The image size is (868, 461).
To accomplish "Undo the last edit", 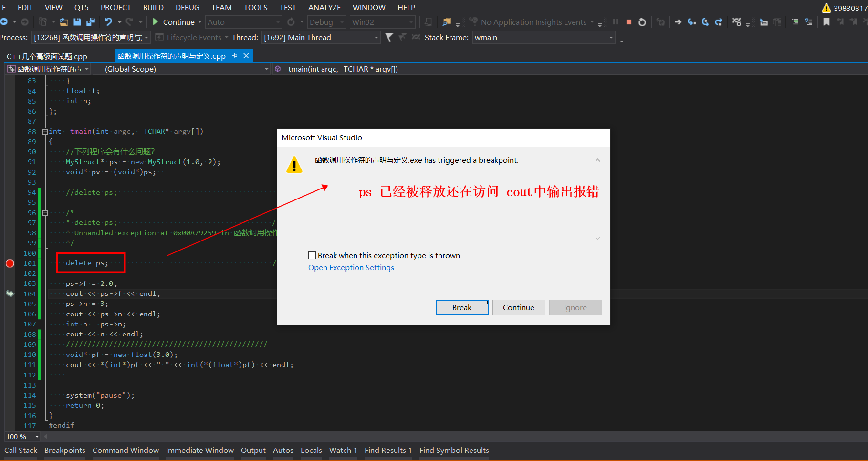I will [108, 22].
